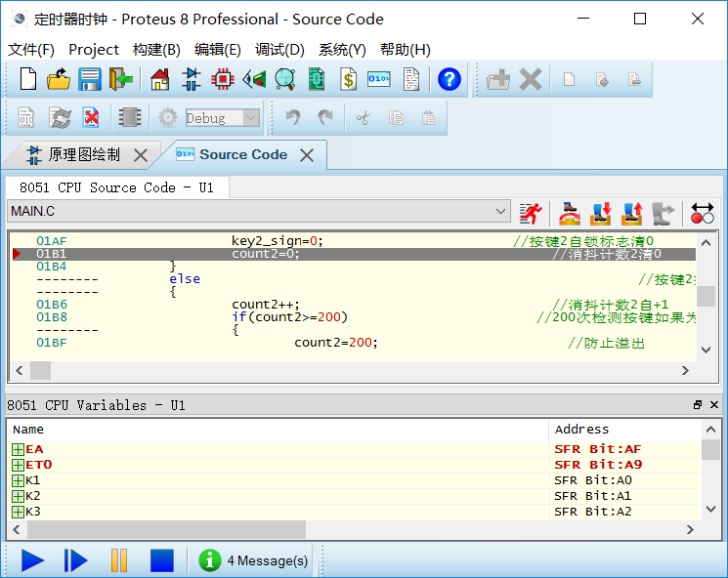Open the Project Notes document icon
This screenshot has height=578, width=728.
pos(411,79)
